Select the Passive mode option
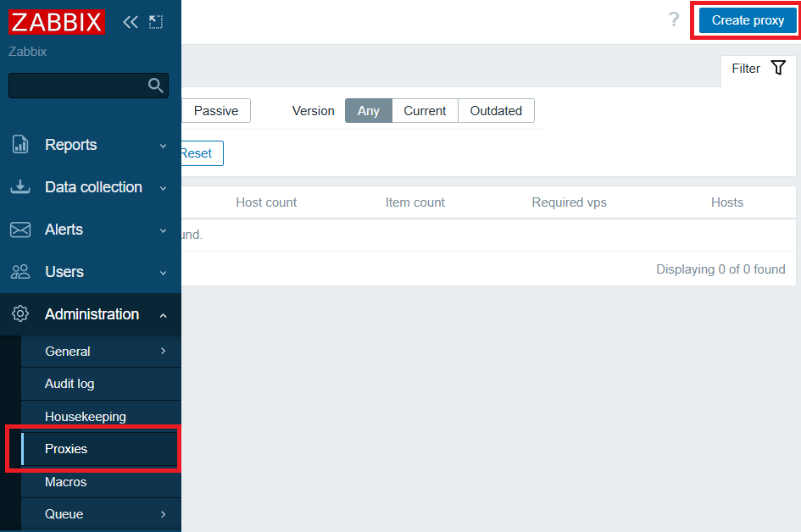This screenshot has width=801, height=532. (216, 111)
